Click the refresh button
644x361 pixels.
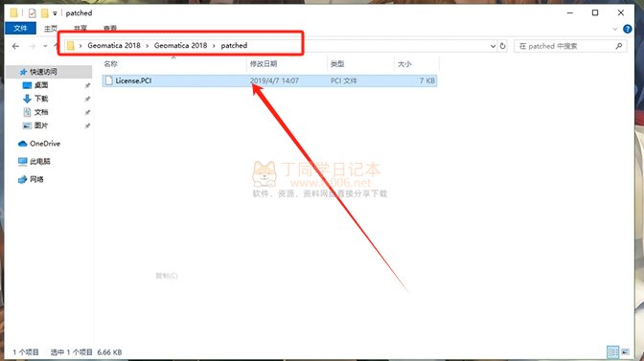503,46
